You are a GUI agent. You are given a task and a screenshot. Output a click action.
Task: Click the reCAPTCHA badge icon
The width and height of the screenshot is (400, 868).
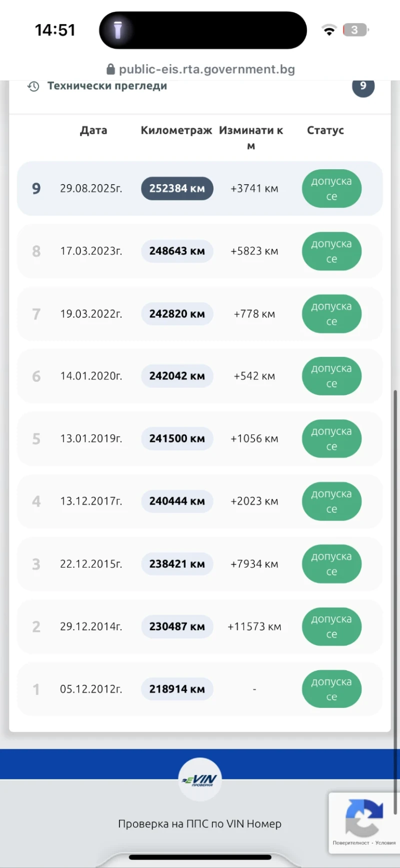364,818
